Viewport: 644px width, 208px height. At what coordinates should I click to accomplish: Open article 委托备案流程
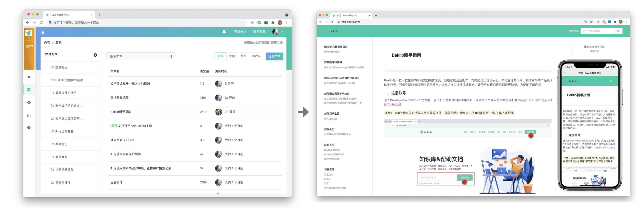coord(119,98)
